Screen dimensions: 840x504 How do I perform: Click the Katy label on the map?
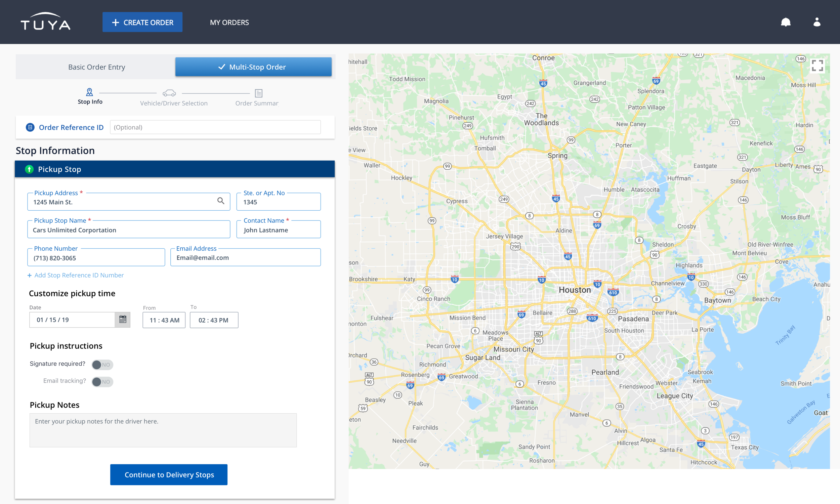(x=409, y=279)
